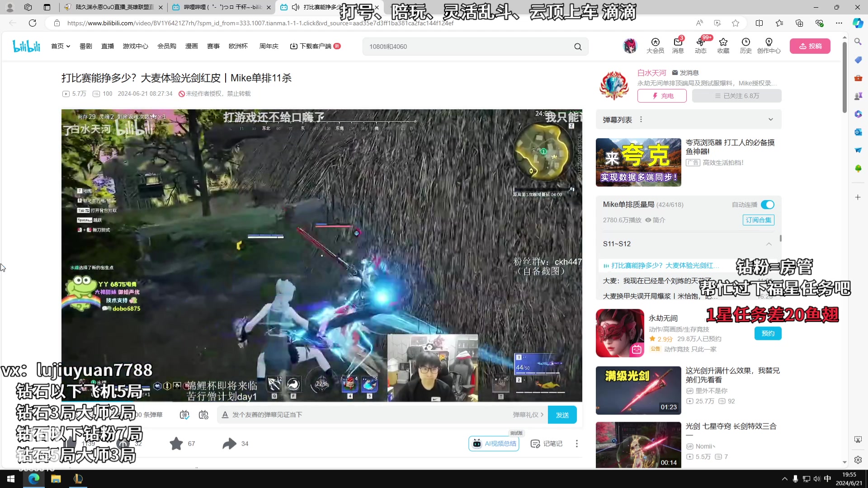868x488 pixels.
Task: Click the star favorite icon under video
Action: (176, 444)
